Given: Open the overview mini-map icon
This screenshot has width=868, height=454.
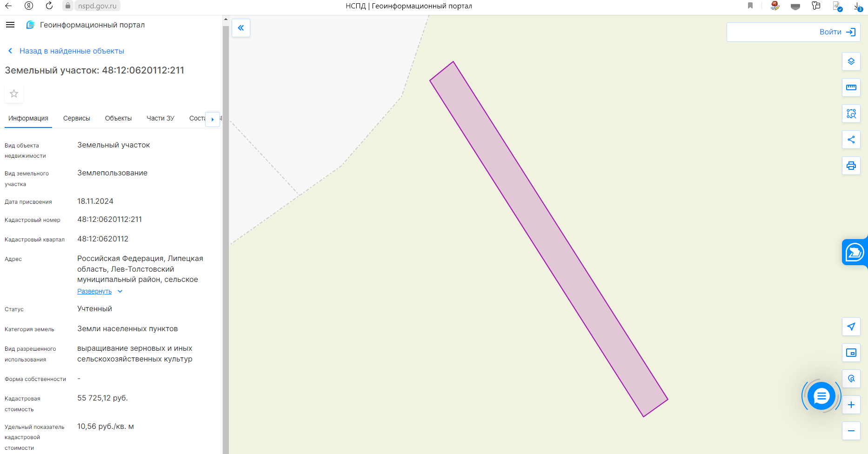Looking at the screenshot, I should [851, 353].
